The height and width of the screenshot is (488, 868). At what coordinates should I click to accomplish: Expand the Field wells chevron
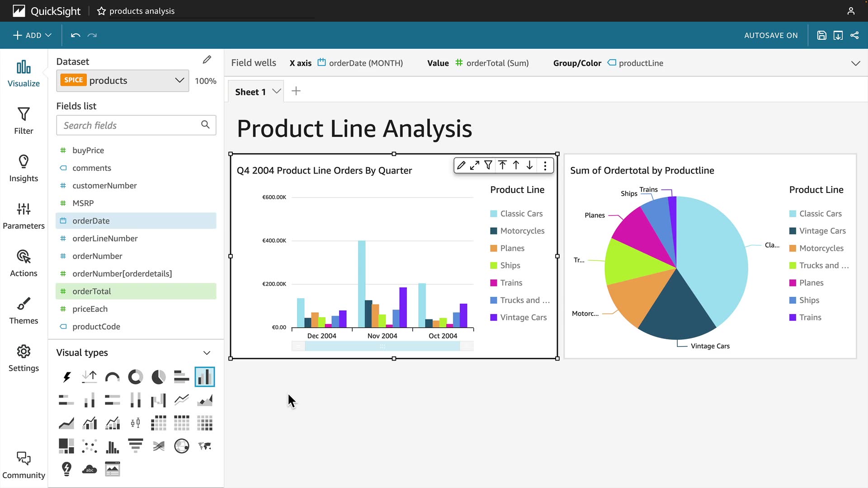point(855,63)
